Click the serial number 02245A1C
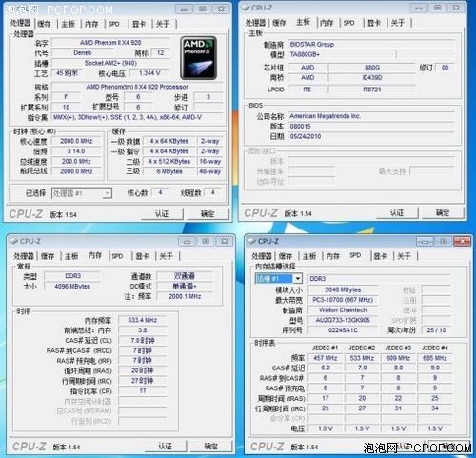 pos(343,330)
